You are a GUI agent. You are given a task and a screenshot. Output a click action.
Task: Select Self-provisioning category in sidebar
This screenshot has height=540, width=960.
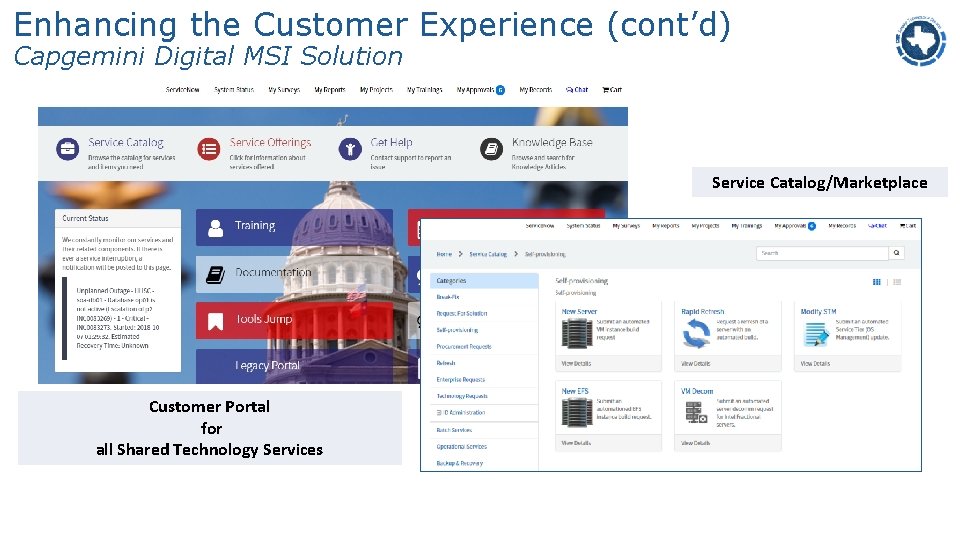pos(457,330)
